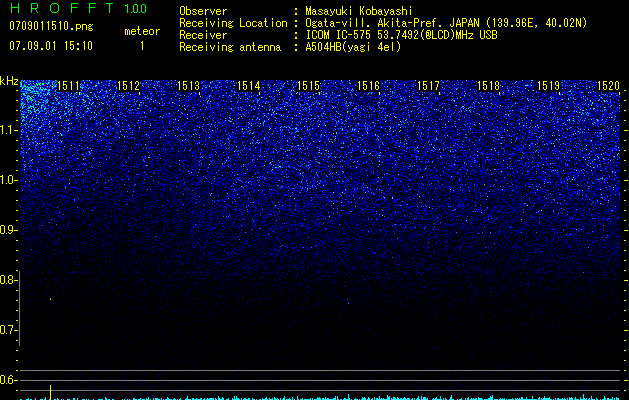The height and width of the screenshot is (400, 629).
Task: Click the 0.8 frequency axis label
Action: pos(8,280)
